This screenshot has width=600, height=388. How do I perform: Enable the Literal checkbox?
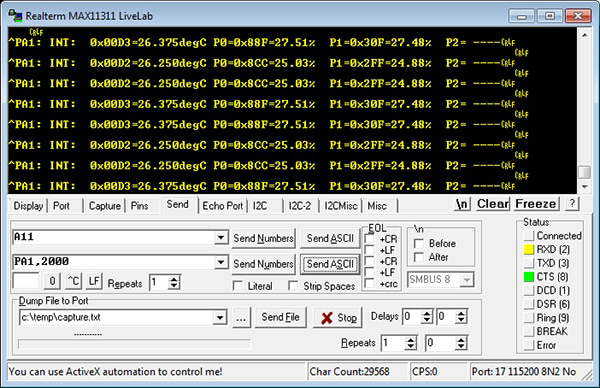(238, 286)
